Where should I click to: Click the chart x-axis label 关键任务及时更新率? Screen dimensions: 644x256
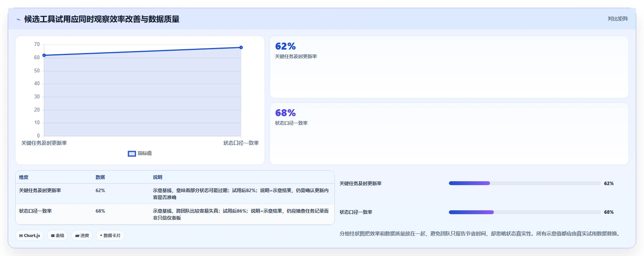click(44, 143)
